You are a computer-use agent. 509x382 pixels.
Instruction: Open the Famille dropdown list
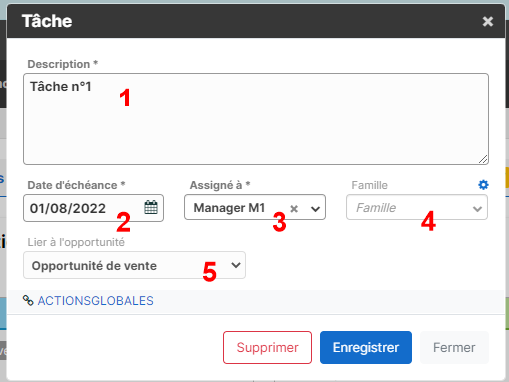477,209
